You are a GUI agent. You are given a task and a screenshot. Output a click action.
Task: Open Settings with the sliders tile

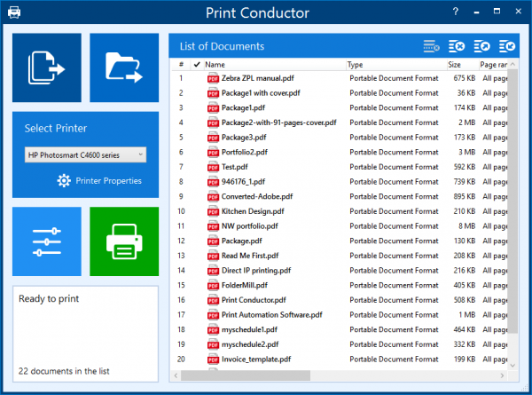click(47, 241)
